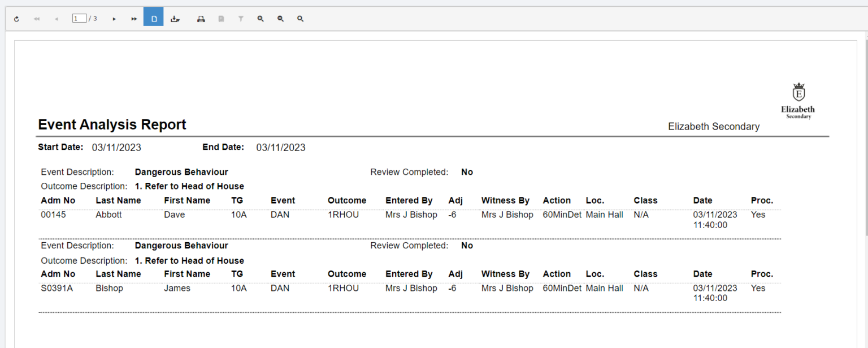Select the grayed document view icon
868x348 pixels.
(221, 18)
